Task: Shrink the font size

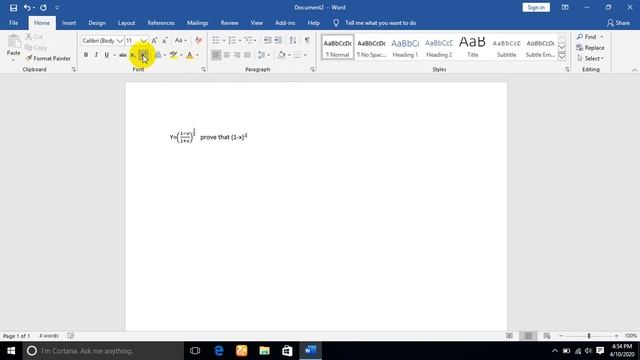Action: pos(164,40)
